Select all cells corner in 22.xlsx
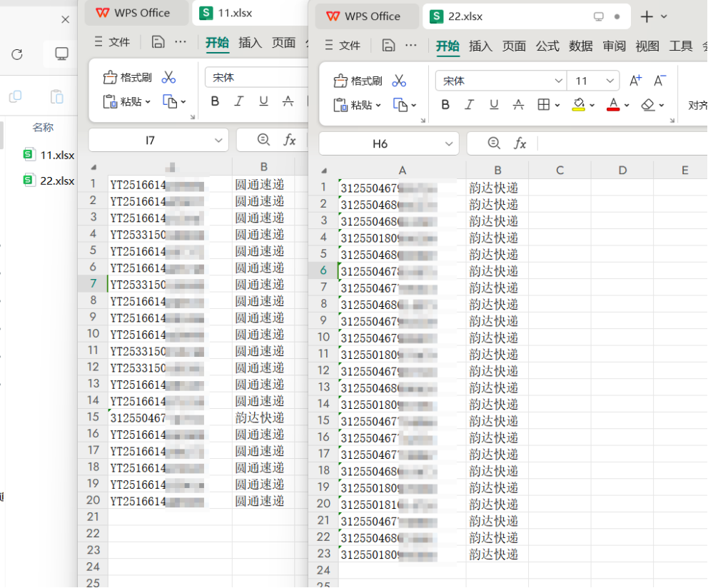708x588 pixels. (324, 171)
